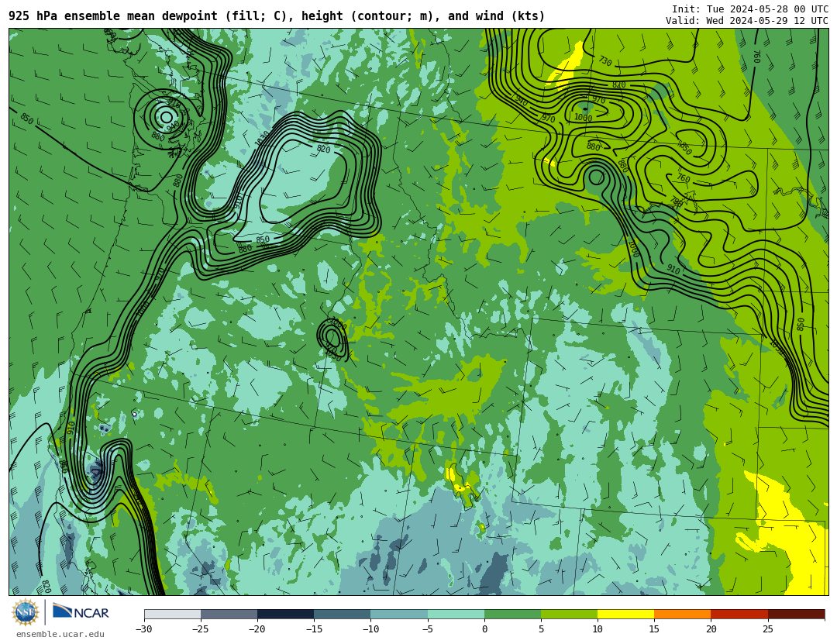Screen dimensions: 837x644
Task: Click the -15 colorbar tick label
Action: tap(313, 629)
